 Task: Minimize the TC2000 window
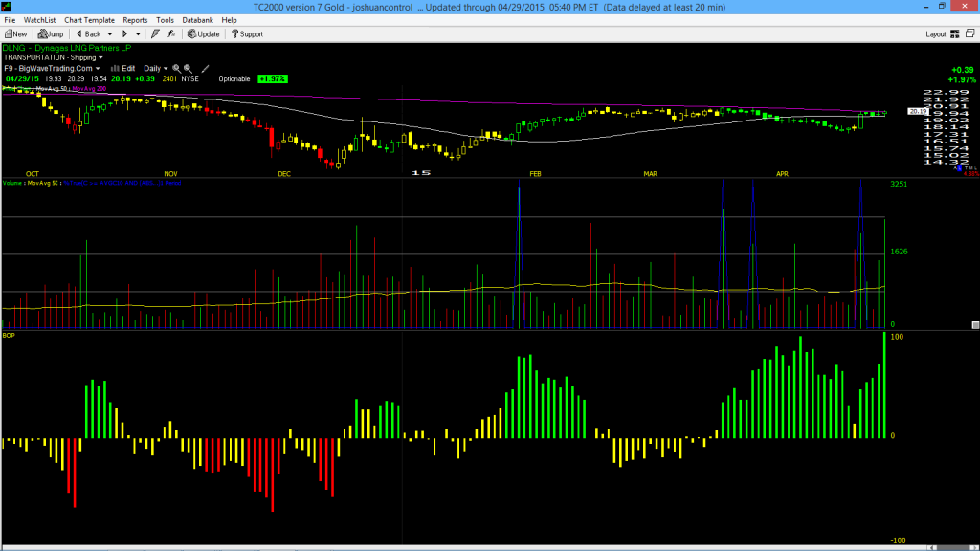(x=925, y=7)
